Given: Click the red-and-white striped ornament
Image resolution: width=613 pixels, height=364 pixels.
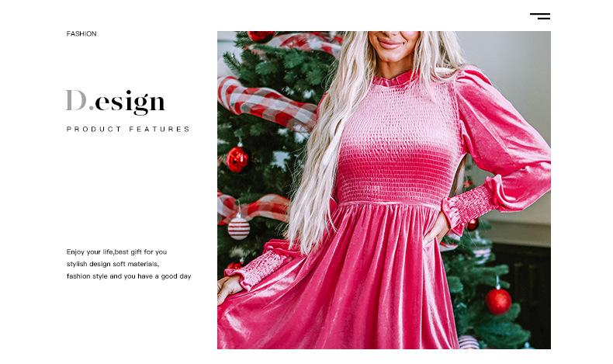Looking at the screenshot, I should (239, 228).
